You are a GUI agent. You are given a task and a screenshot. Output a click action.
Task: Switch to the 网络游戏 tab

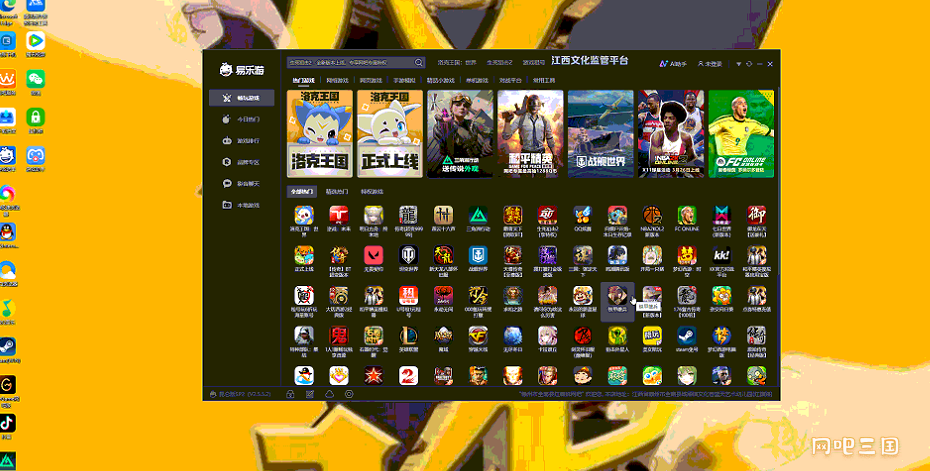pos(337,80)
